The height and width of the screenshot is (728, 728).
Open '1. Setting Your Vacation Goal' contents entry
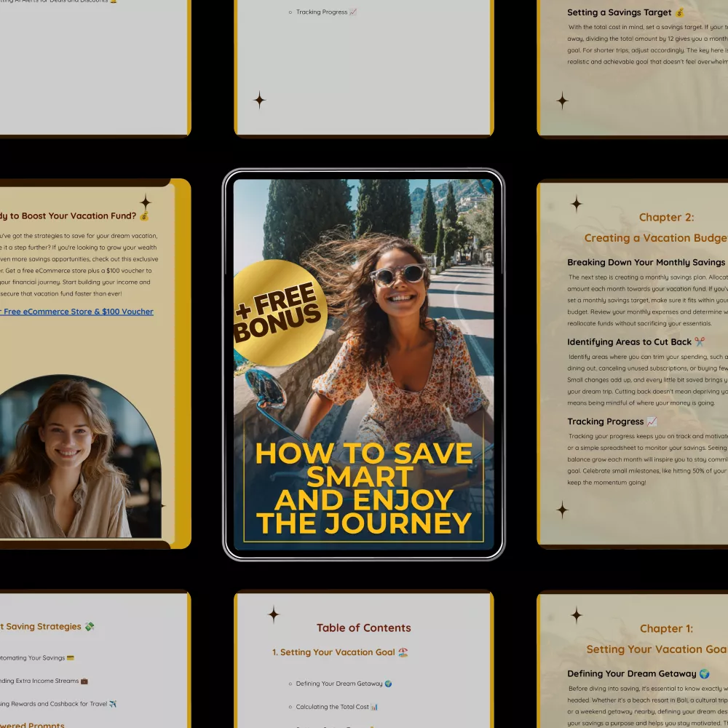pos(334,652)
